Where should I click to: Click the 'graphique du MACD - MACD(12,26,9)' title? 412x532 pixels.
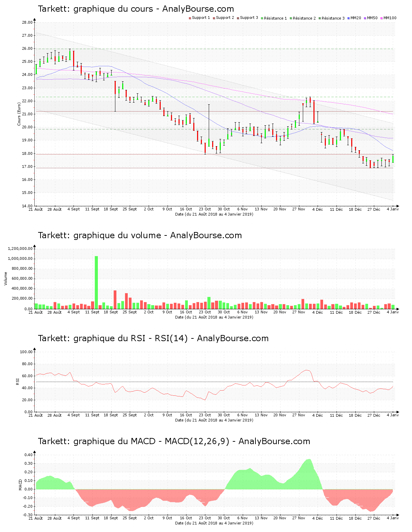174,441
